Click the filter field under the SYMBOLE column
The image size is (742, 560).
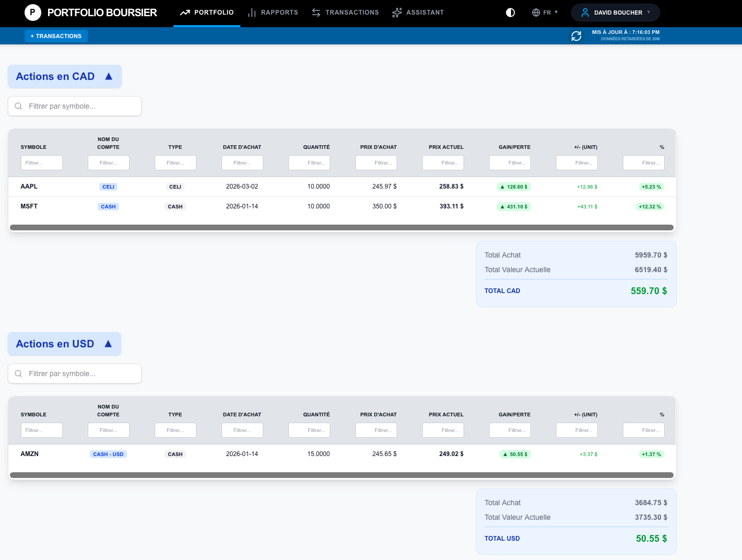coord(42,162)
